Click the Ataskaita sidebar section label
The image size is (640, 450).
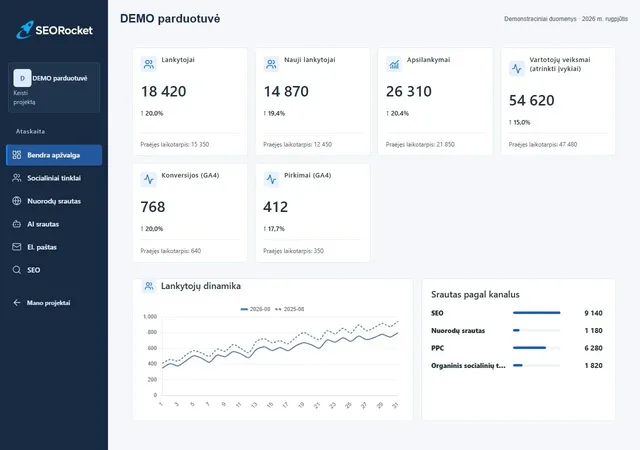[30, 131]
